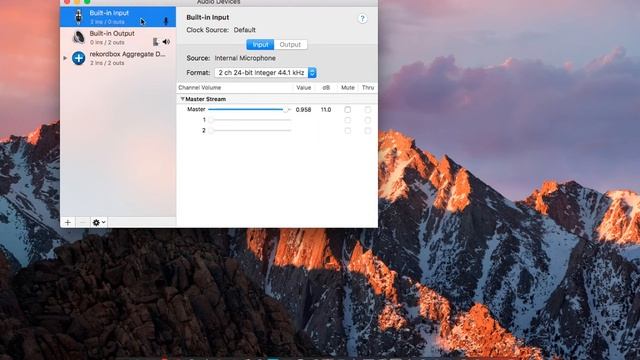Click the rekordbox Aggregate Device plus icon
Viewport: 640px width, 360px height.
click(x=78, y=58)
